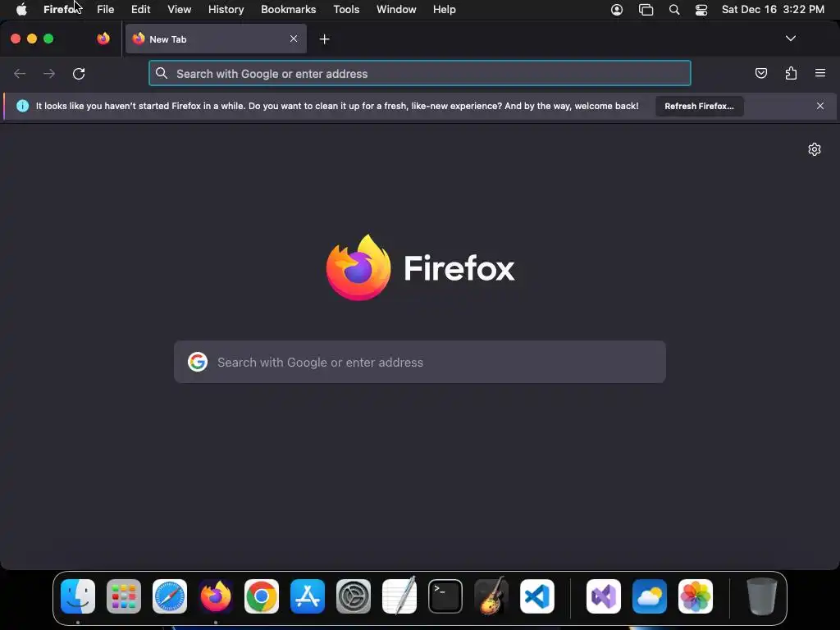The image size is (840, 630).
Task: Open Control Center in menu bar
Action: point(701,10)
